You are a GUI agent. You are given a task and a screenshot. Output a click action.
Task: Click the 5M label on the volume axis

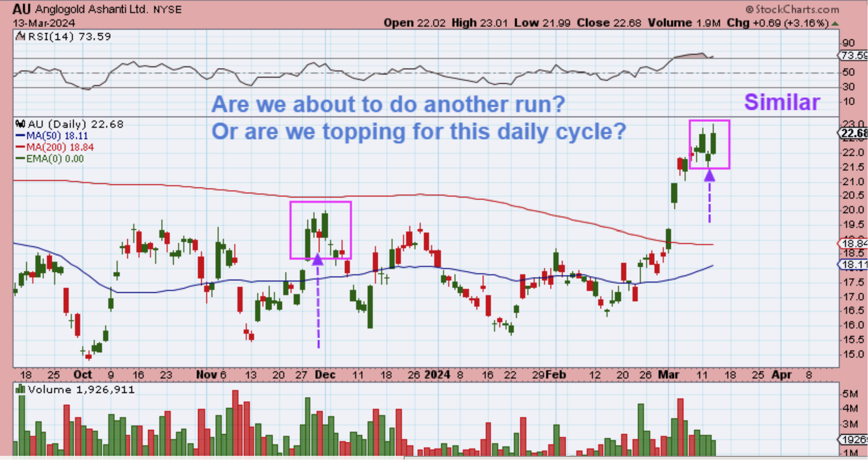tap(850, 394)
